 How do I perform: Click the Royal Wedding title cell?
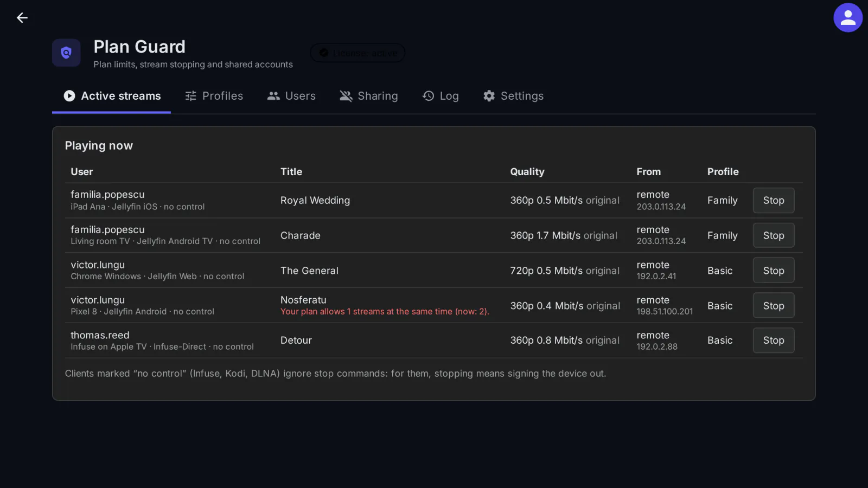point(315,201)
